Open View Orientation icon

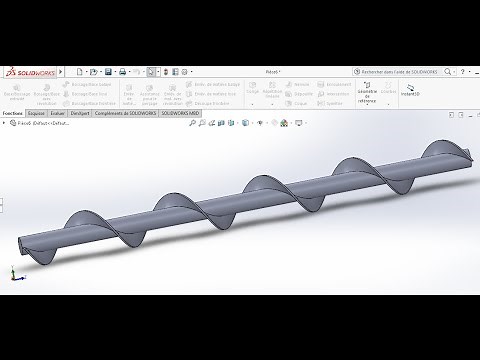tap(231, 123)
